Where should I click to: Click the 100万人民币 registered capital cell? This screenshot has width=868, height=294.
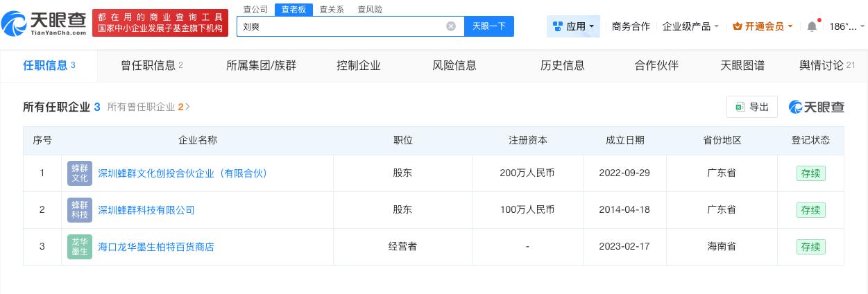pyautogui.click(x=527, y=210)
